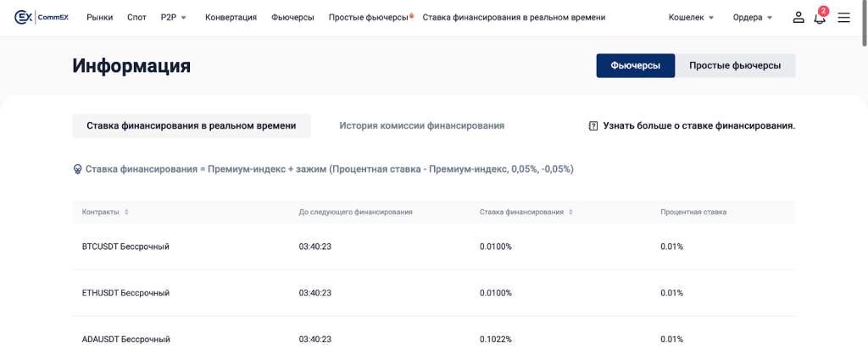Expand the Кошелек dropdown
Screen dimensions: 868x360
pos(691,17)
